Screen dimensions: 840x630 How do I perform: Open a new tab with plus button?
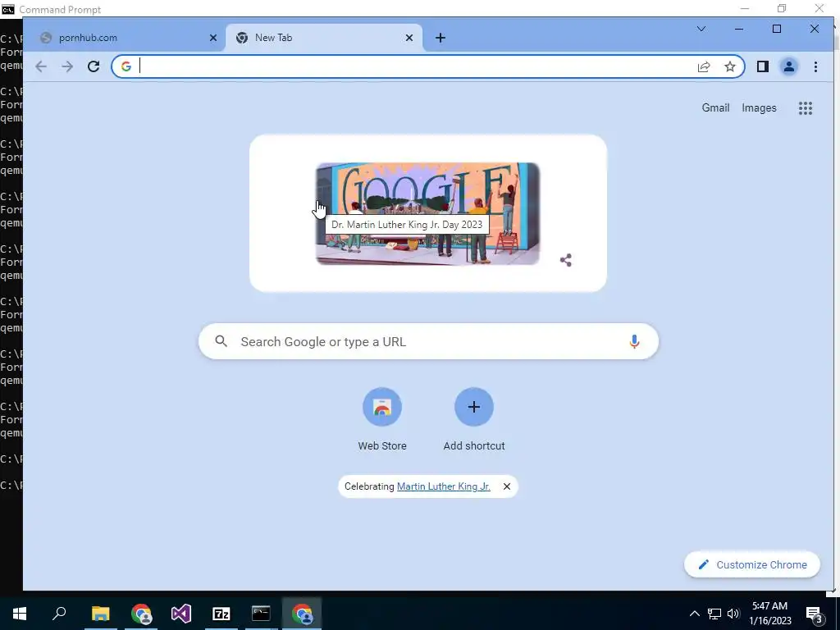pyautogui.click(x=441, y=38)
